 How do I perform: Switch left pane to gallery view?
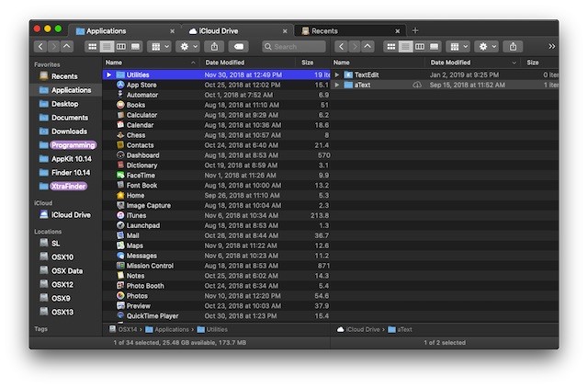(x=135, y=47)
